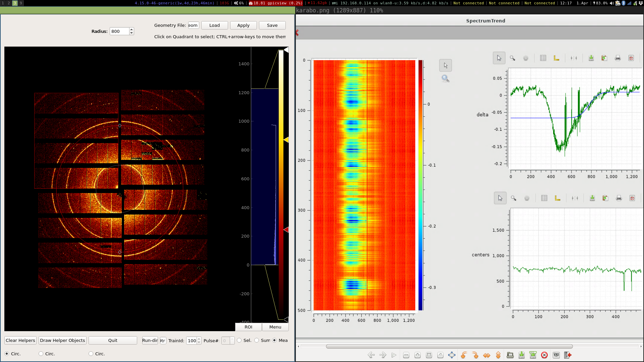Click Quit button in geometry tool

click(113, 340)
